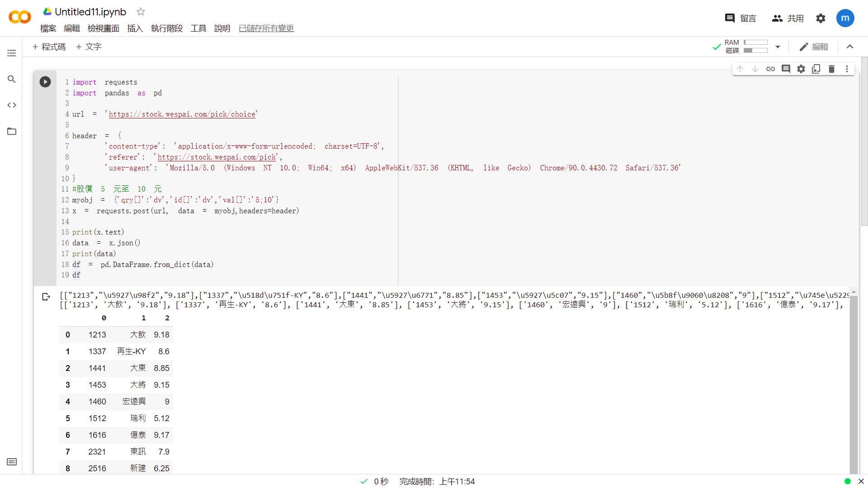The image size is (868, 488).
Task: Open the table of contents panel
Action: [x=12, y=53]
